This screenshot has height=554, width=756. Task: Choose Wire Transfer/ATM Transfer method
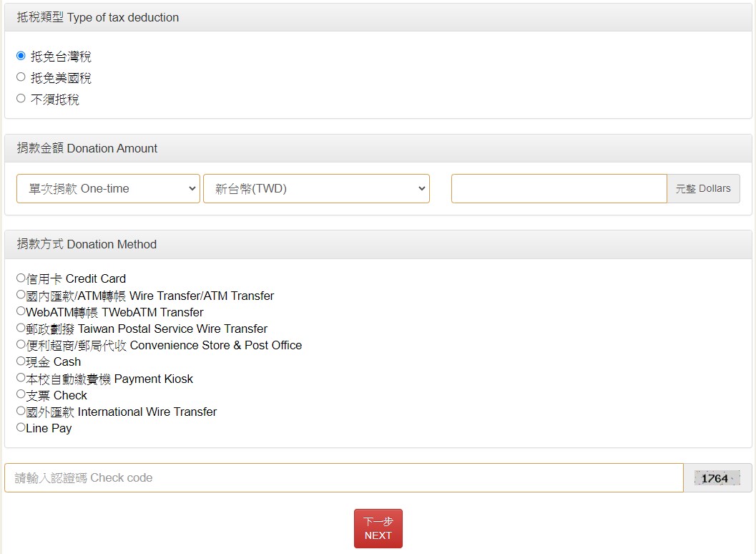tap(21, 295)
